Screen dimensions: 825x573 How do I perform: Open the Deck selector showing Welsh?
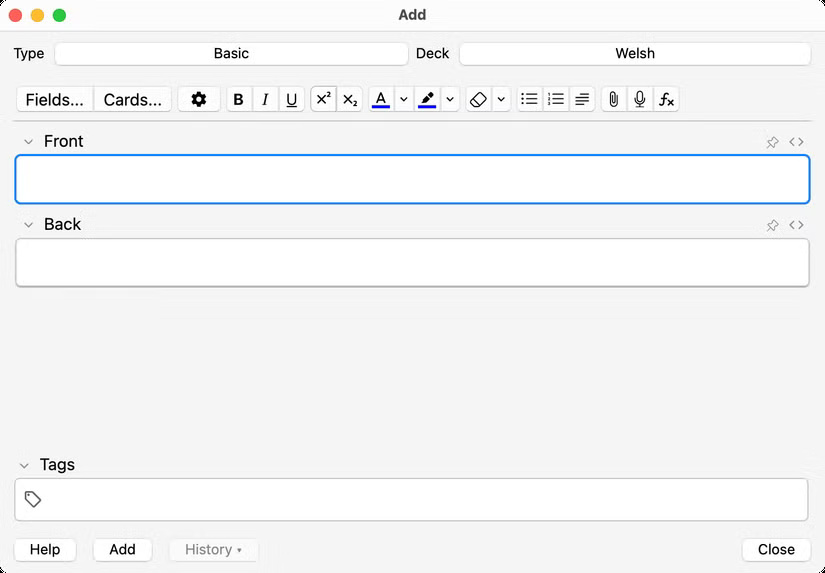point(635,53)
